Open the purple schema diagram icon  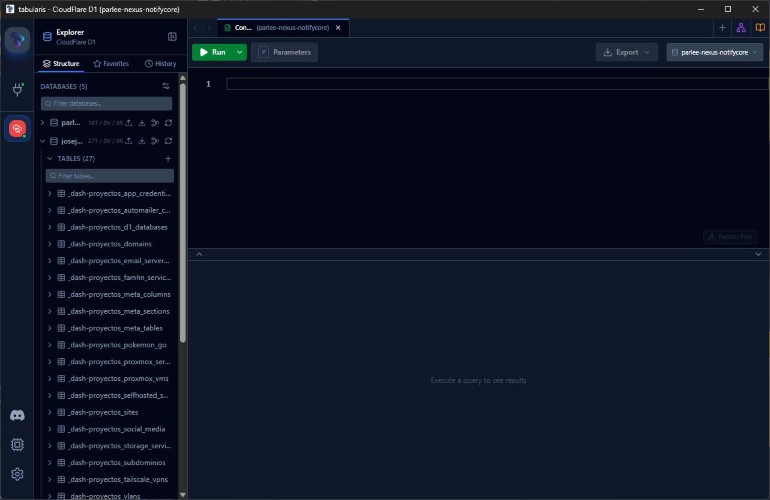pyautogui.click(x=741, y=28)
